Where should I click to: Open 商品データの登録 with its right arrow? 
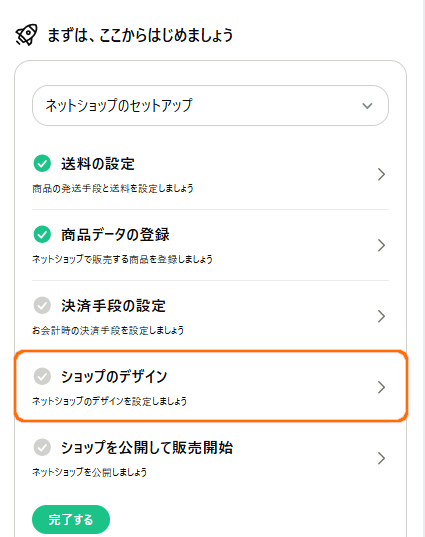[381, 245]
